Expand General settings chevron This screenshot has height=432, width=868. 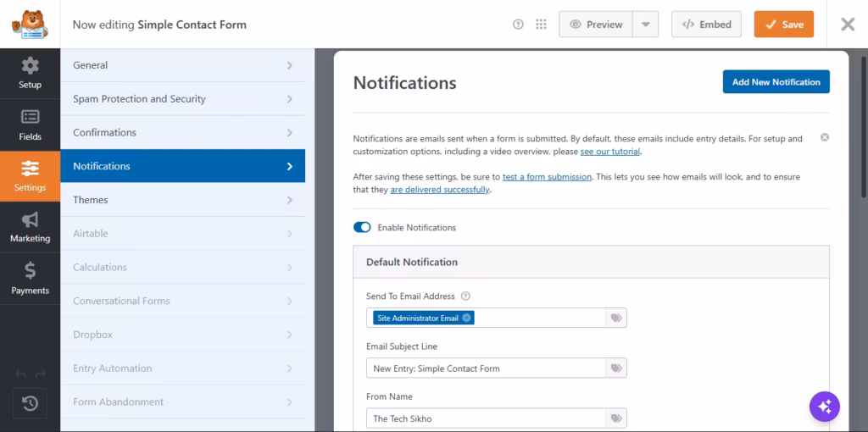290,65
